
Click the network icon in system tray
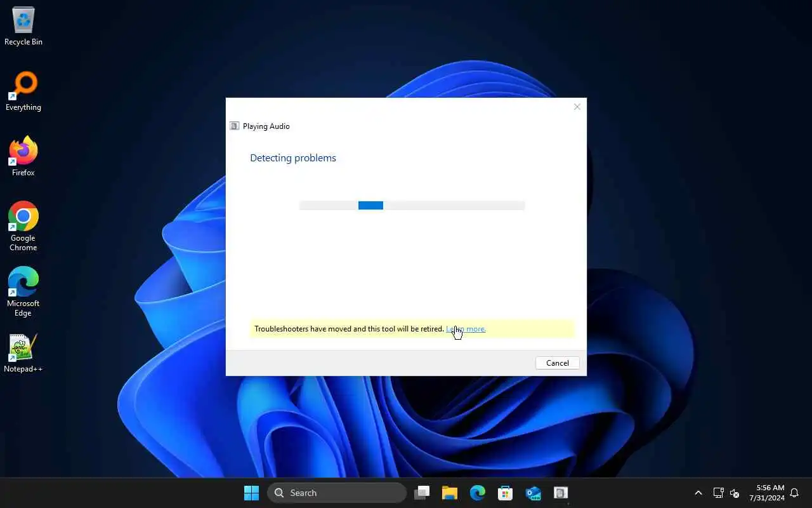pyautogui.click(x=719, y=493)
